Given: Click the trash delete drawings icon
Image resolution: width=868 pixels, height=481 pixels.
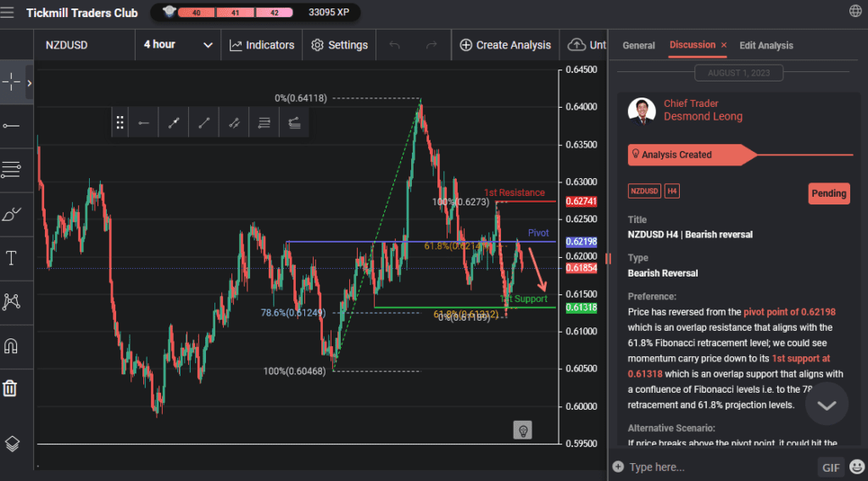Looking at the screenshot, I should (10, 388).
